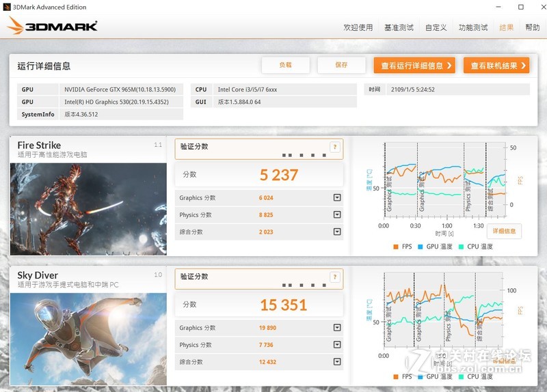Click the Sky Diver performance chart

[x=443, y=310]
